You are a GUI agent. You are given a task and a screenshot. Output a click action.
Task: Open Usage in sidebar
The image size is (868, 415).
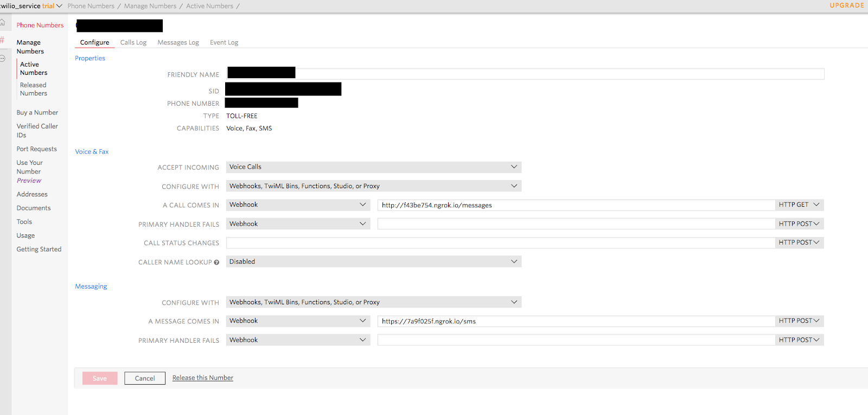point(25,236)
